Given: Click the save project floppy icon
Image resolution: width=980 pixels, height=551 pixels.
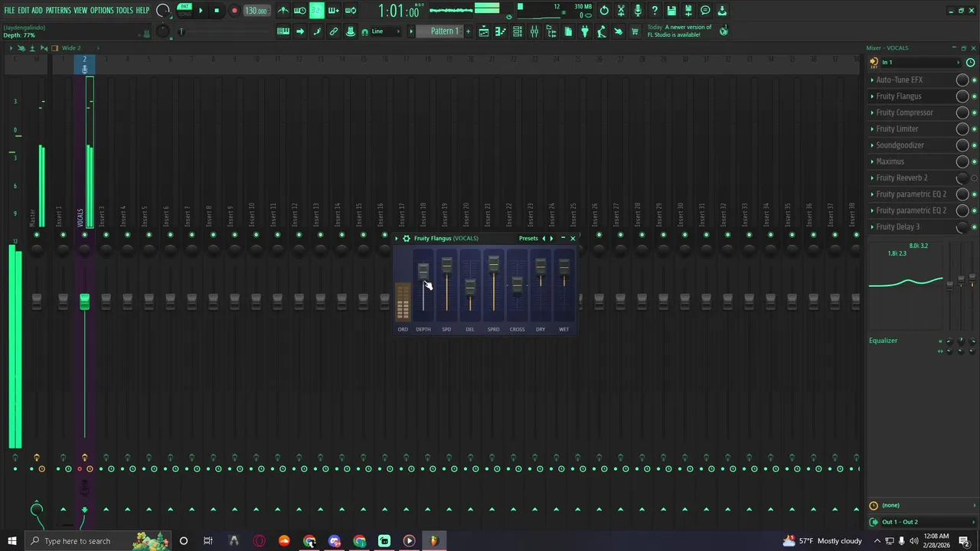Looking at the screenshot, I should tap(671, 11).
